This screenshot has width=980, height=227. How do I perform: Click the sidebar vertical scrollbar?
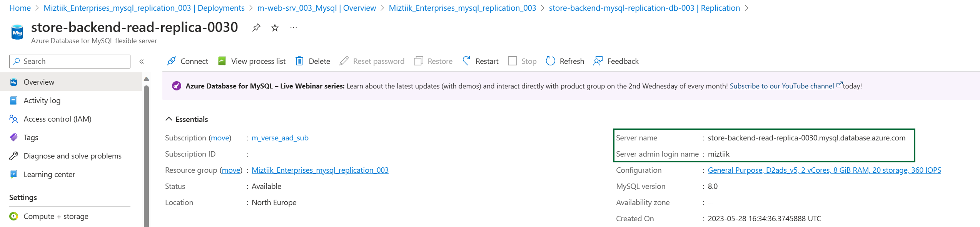146,156
